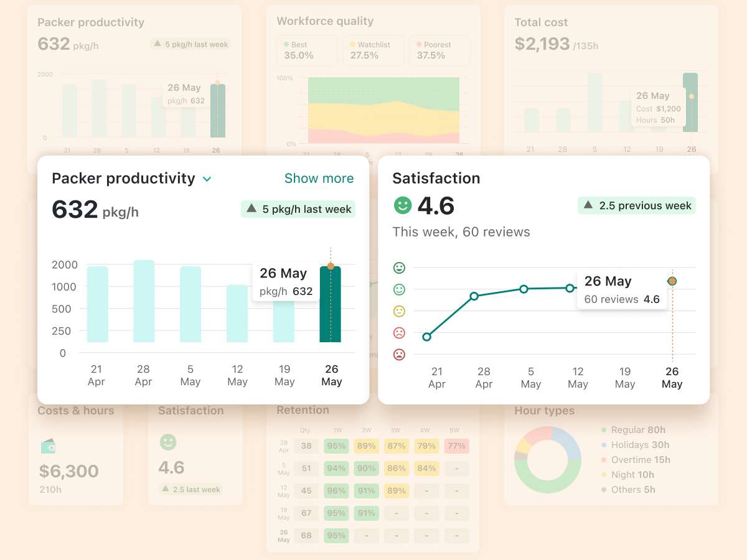Click the gray Others legend dot
The image size is (747, 560).
604,490
